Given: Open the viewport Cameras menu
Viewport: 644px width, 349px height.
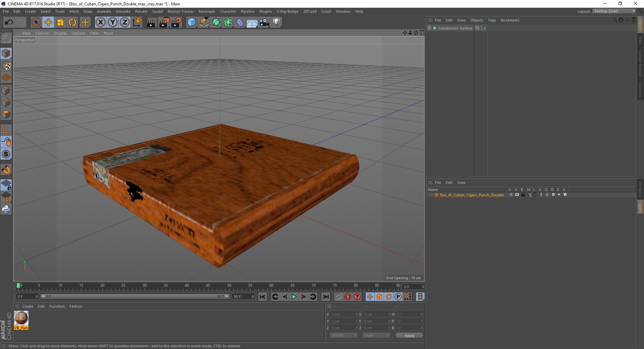Looking at the screenshot, I should pos(42,33).
